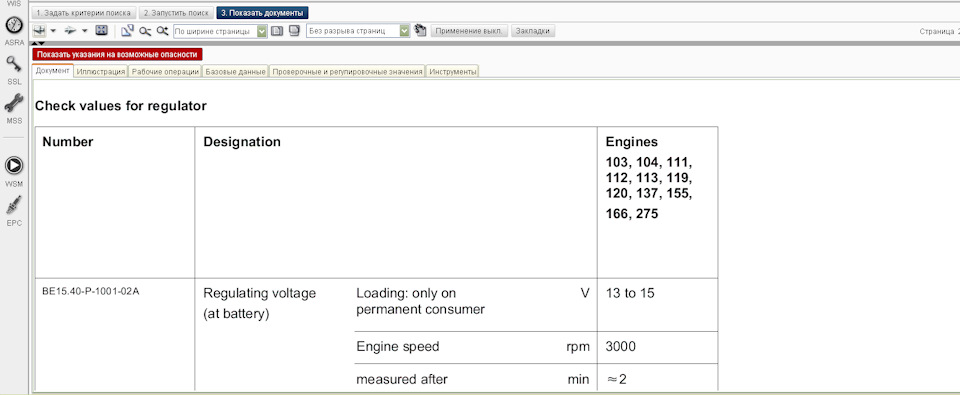Click the next document arrow icon

pyautogui.click(x=70, y=31)
